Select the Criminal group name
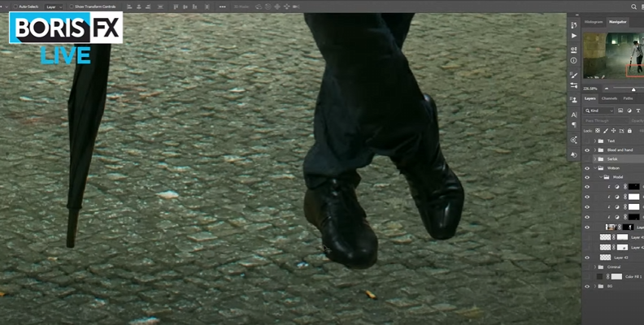Viewport: 644px width, 325px height. [614, 267]
